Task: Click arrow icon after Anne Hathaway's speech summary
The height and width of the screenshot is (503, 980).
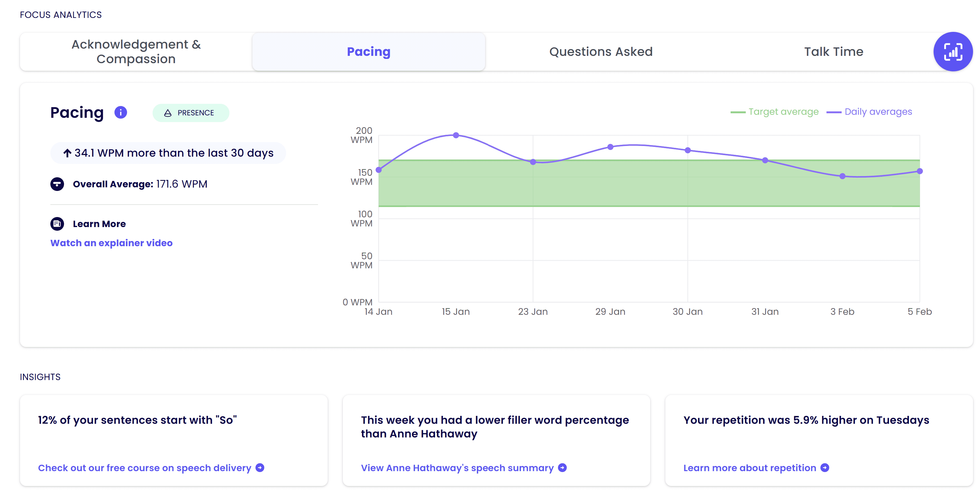Action: coord(562,467)
